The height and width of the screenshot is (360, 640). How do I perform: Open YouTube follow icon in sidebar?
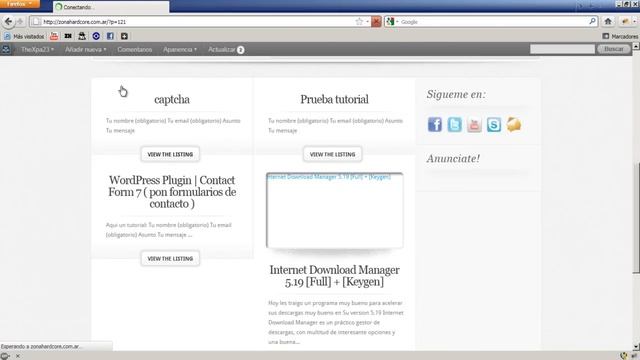474,124
